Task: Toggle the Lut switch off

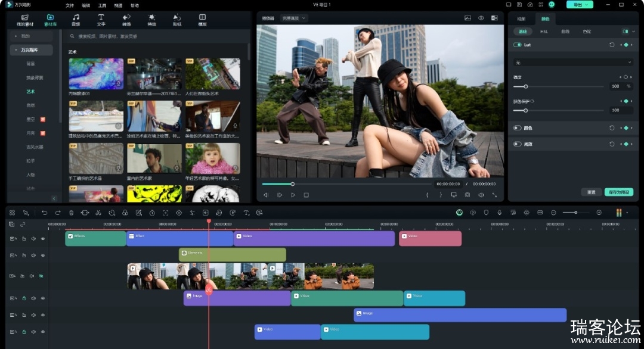Action: pyautogui.click(x=517, y=45)
